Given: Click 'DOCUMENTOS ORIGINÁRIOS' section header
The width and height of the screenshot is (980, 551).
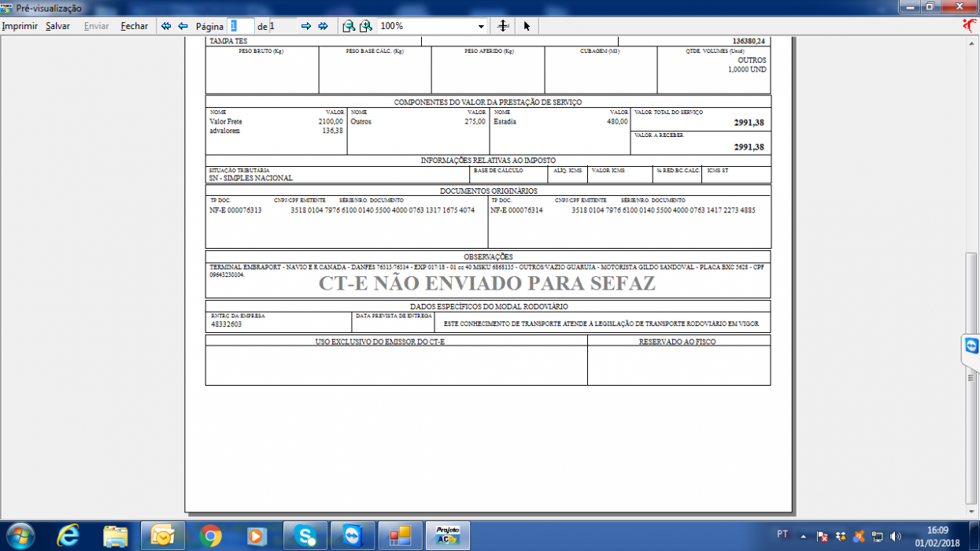Looking at the screenshot, I should pos(488,190).
